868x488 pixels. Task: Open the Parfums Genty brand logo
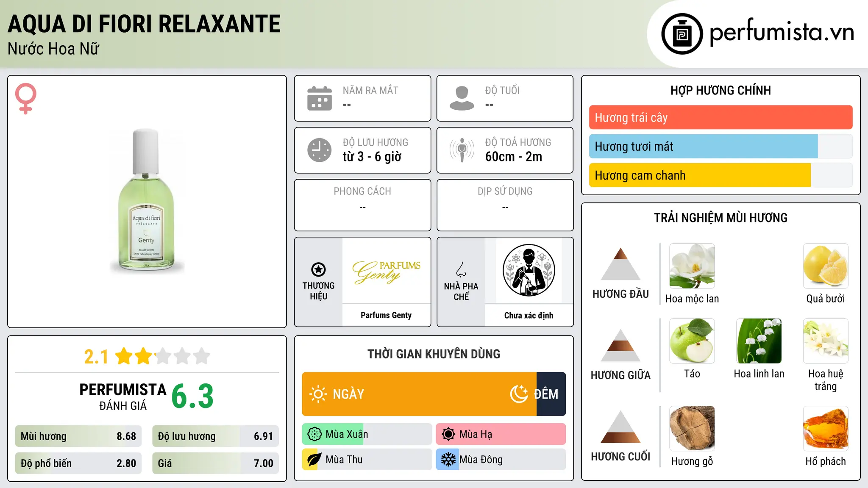coord(386,272)
